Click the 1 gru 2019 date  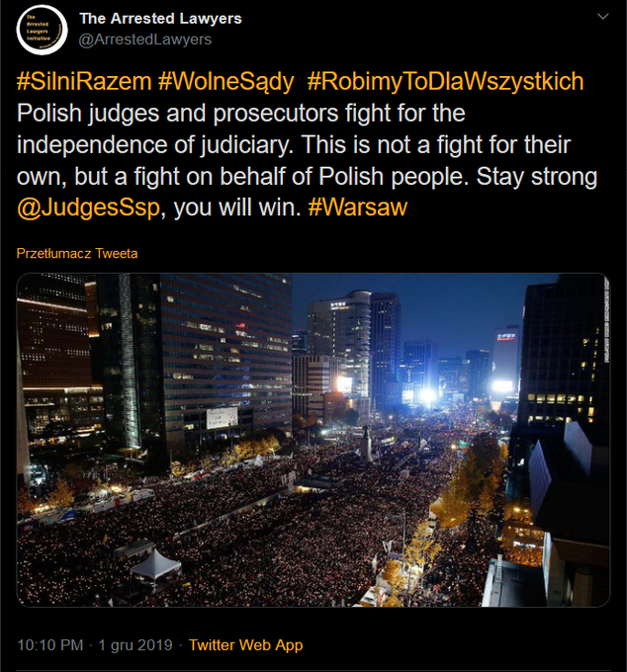135,645
